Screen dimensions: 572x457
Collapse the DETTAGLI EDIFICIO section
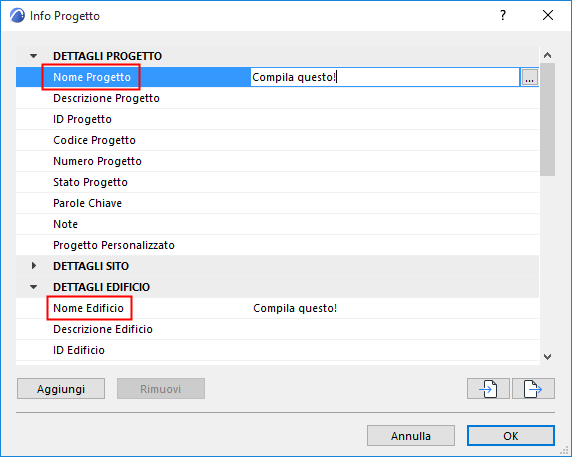point(34,287)
